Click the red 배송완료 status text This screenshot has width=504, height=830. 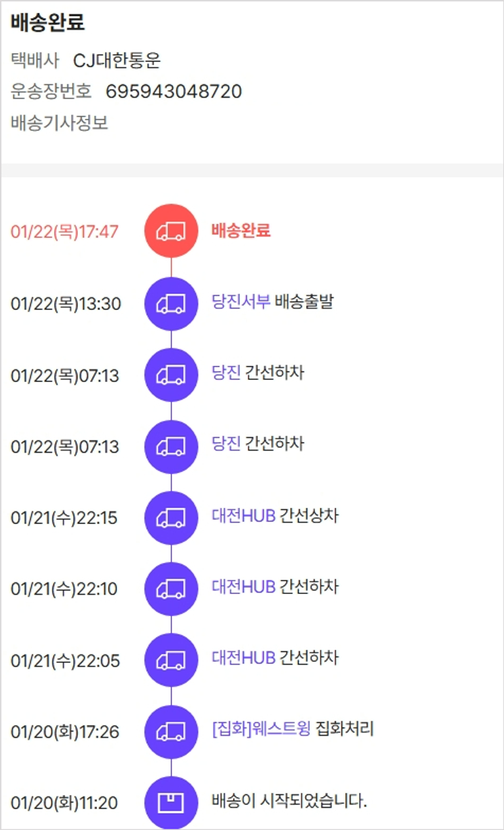pyautogui.click(x=241, y=231)
